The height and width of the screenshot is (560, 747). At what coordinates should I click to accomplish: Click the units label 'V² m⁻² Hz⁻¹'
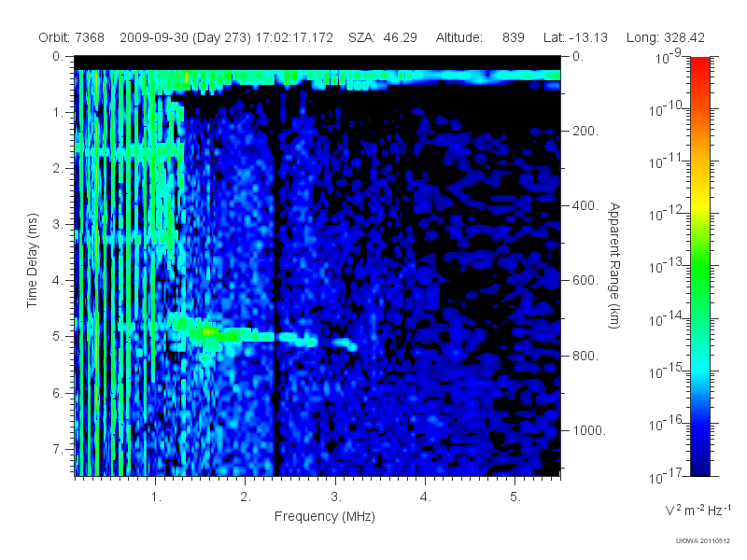(698, 510)
